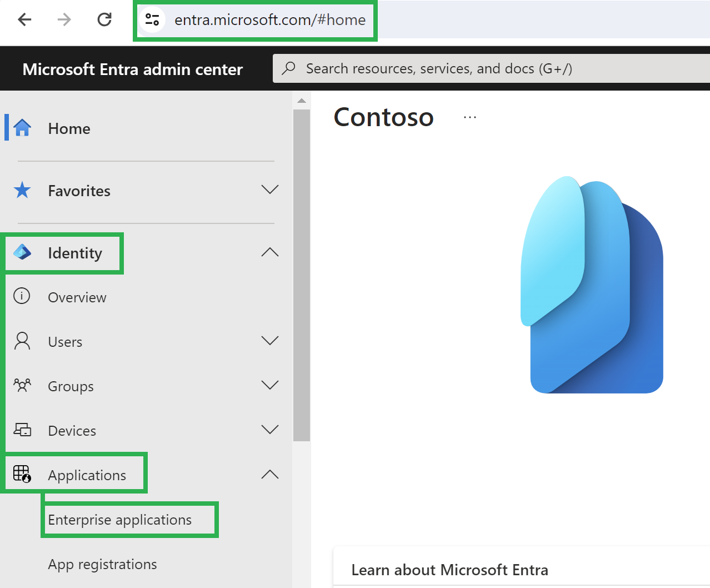This screenshot has width=710, height=588.
Task: Click the Users person icon
Action: pos(22,341)
